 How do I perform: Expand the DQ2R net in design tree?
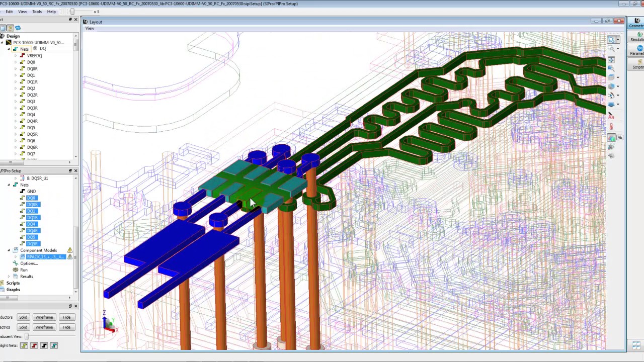[x=16, y=95]
